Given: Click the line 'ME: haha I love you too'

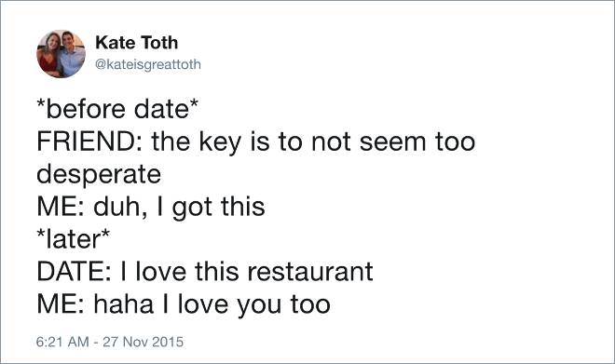Looking at the screenshot, I should coord(184,304).
